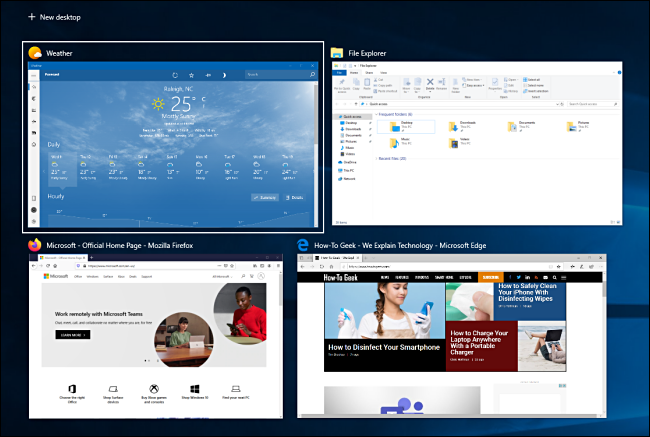Click the Weather search magnifier icon

(312, 75)
